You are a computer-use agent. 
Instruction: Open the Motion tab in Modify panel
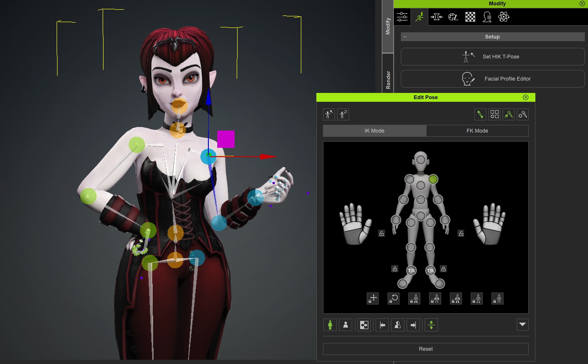[x=419, y=17]
